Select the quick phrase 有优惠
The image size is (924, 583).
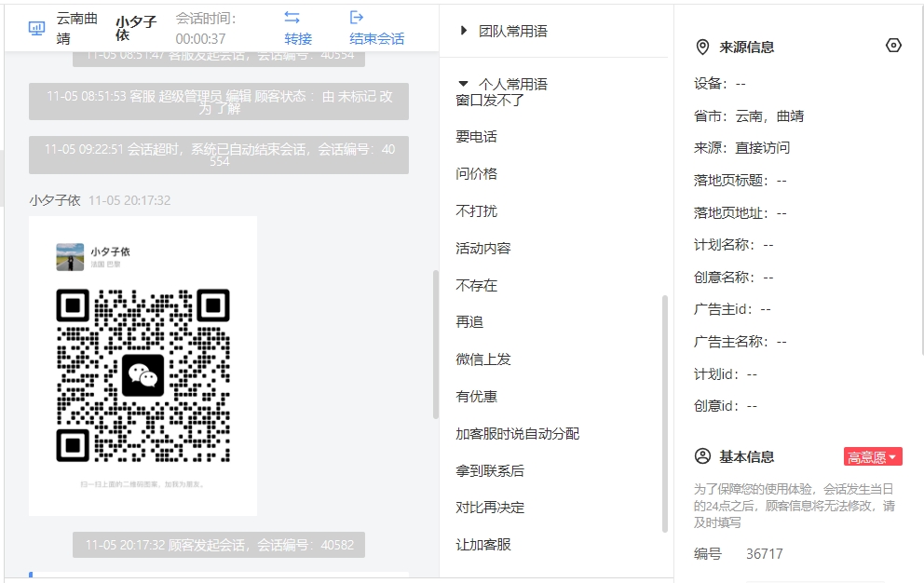pos(476,396)
